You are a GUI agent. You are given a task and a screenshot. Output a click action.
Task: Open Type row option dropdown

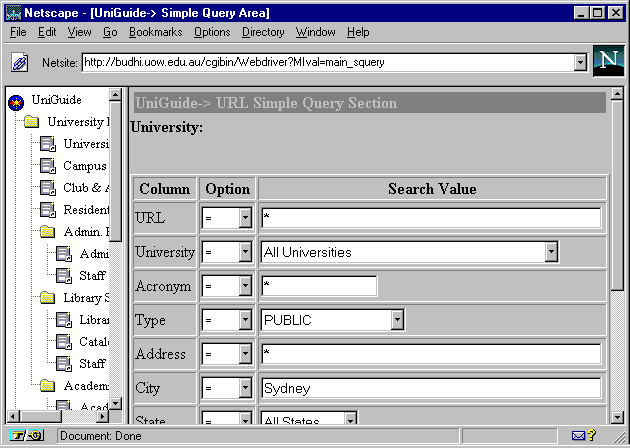click(x=245, y=320)
